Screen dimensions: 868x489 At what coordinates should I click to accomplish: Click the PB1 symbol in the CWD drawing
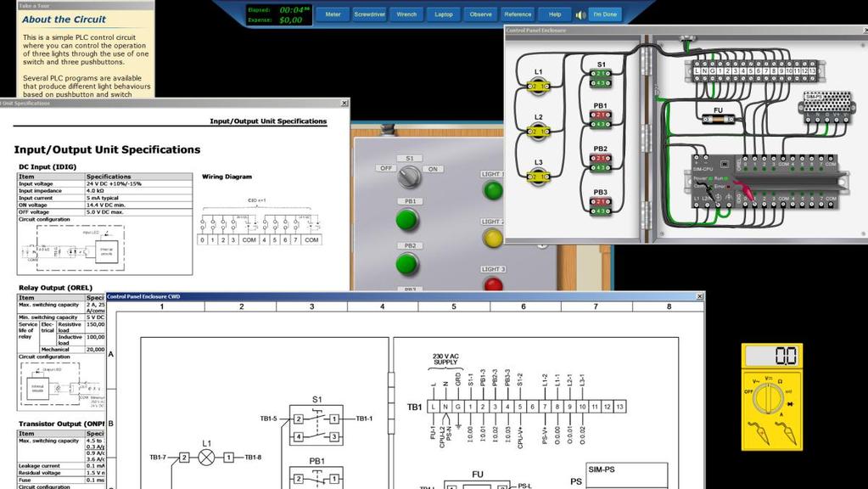316,477
